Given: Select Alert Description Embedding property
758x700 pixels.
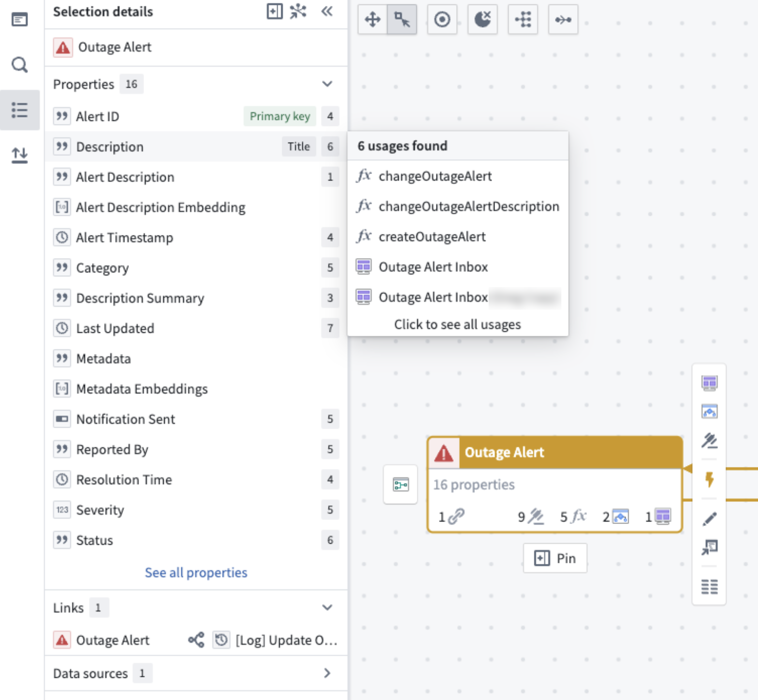Looking at the screenshot, I should (x=196, y=207).
